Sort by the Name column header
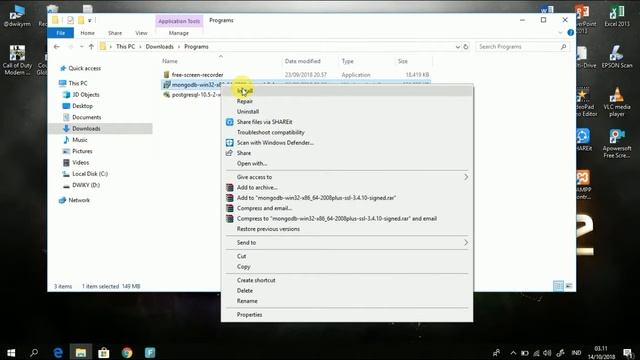This screenshot has width=640, height=360. (170, 61)
